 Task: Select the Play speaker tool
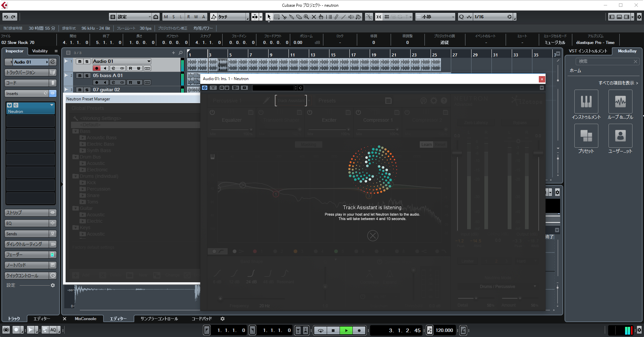(x=351, y=17)
